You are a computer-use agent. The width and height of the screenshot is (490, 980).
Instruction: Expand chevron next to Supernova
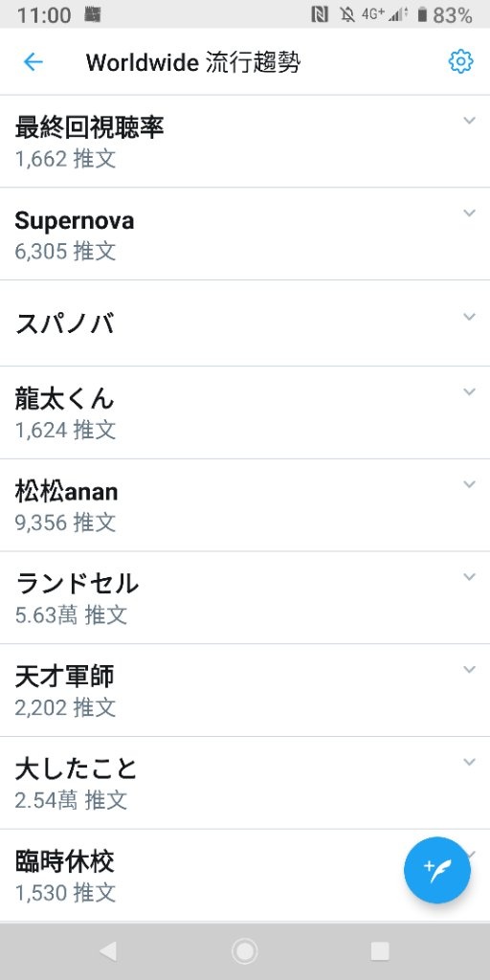coord(469,212)
